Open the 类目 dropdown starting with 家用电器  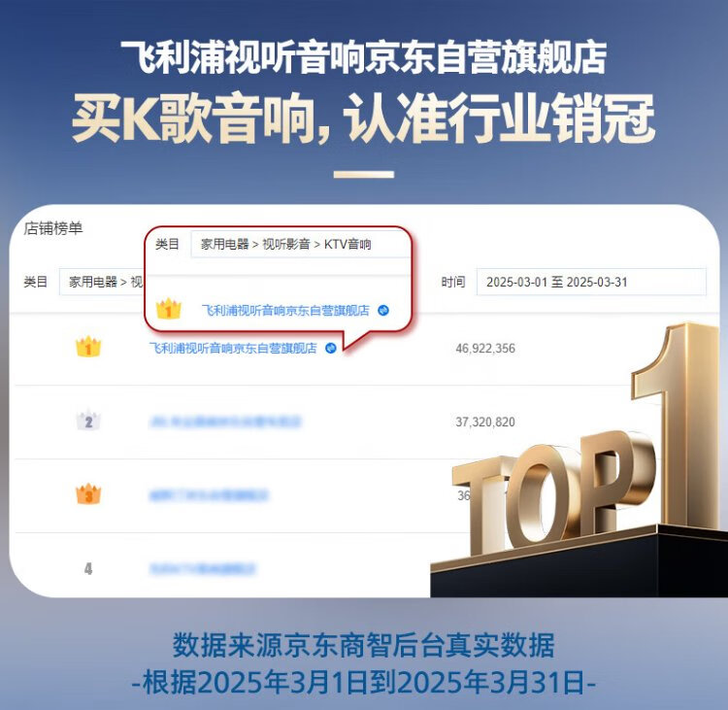(101, 282)
